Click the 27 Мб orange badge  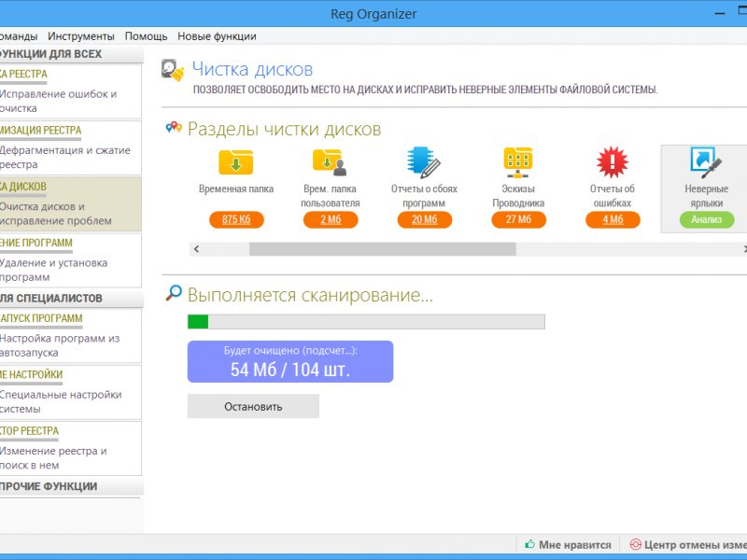(519, 219)
